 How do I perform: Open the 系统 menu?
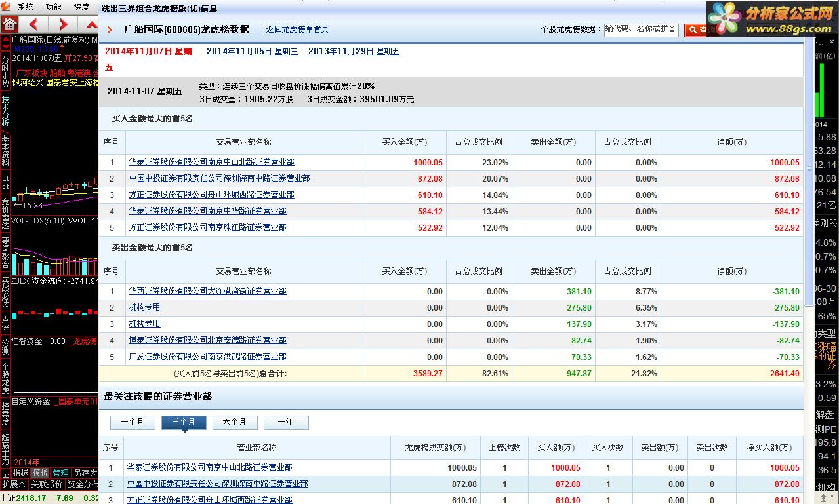25,7
